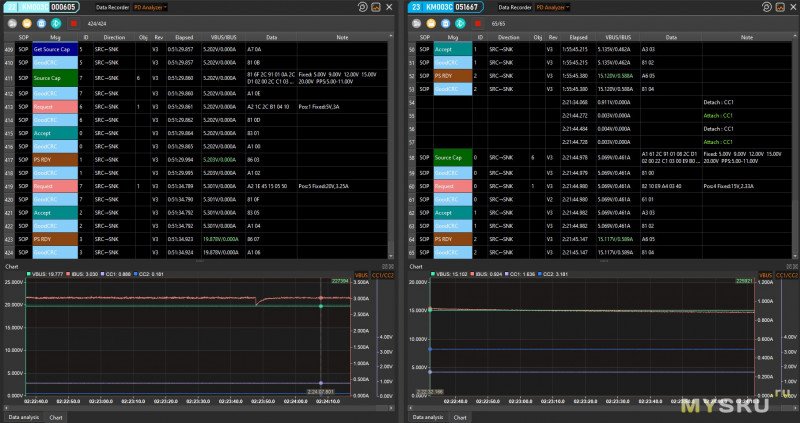Viewport: 800px width, 423px height.
Task: Switch to Data analysis tab in right window
Action: click(427, 416)
